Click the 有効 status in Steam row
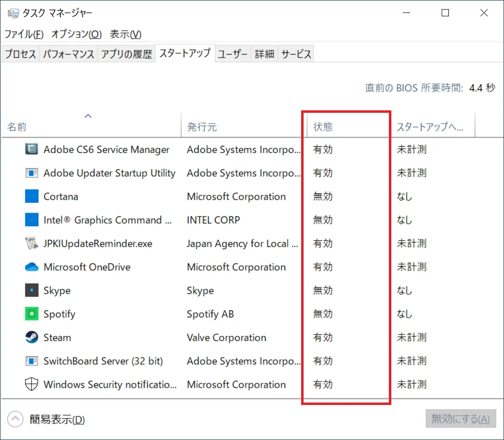Viewport: 504px width, 440px height. click(323, 337)
